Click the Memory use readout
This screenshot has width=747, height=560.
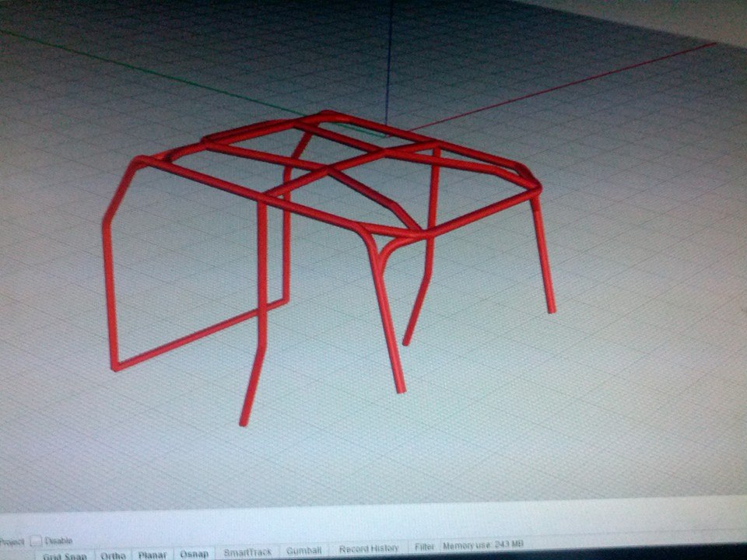pos(483,544)
